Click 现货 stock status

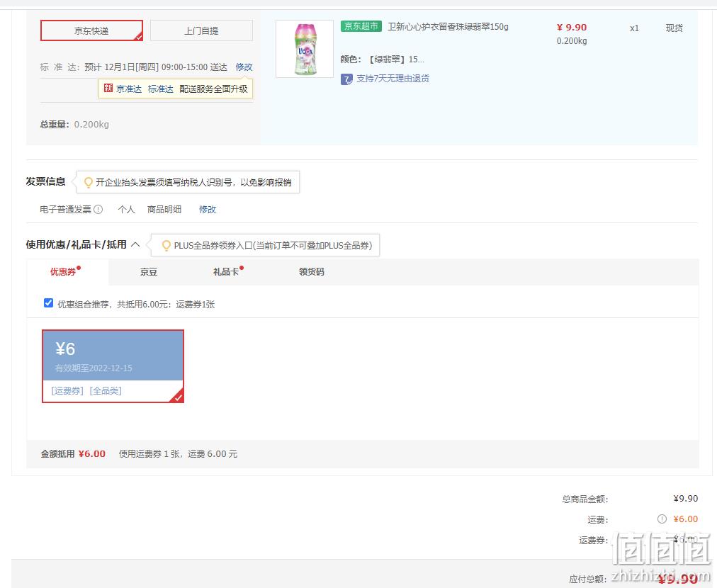[674, 28]
